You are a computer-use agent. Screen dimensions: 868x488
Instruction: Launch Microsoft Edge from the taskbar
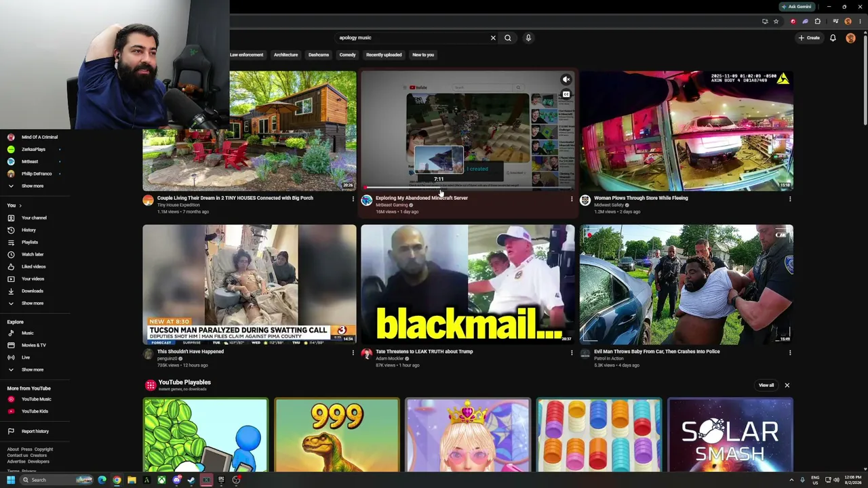point(102,480)
